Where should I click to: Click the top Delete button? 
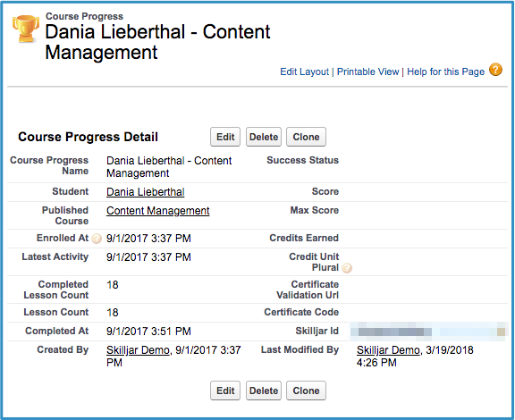[264, 137]
